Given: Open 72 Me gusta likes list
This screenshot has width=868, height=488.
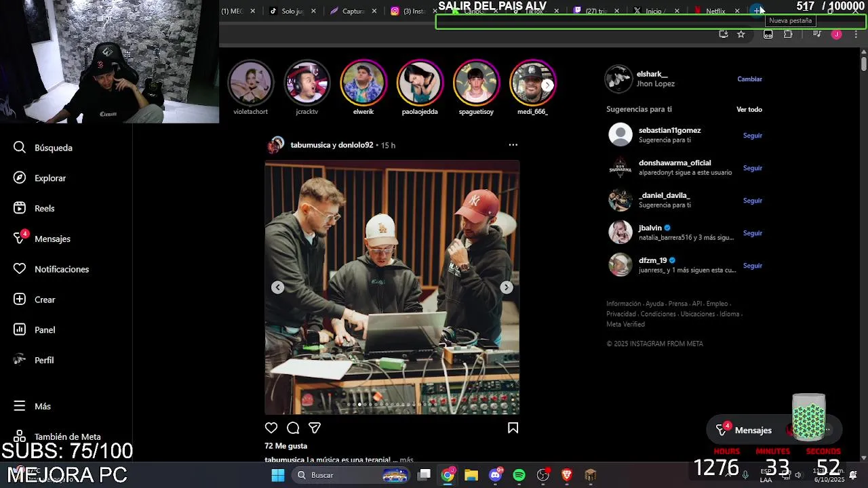Looking at the screenshot, I should [285, 446].
